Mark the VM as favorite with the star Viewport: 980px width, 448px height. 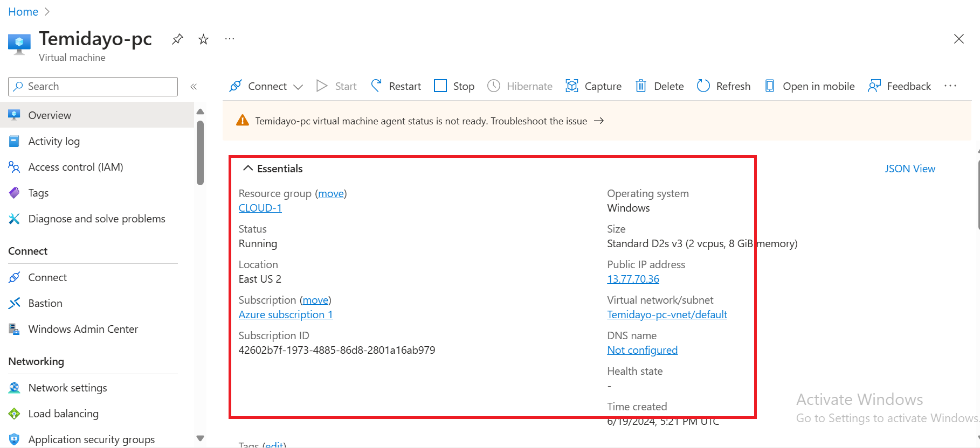(203, 39)
